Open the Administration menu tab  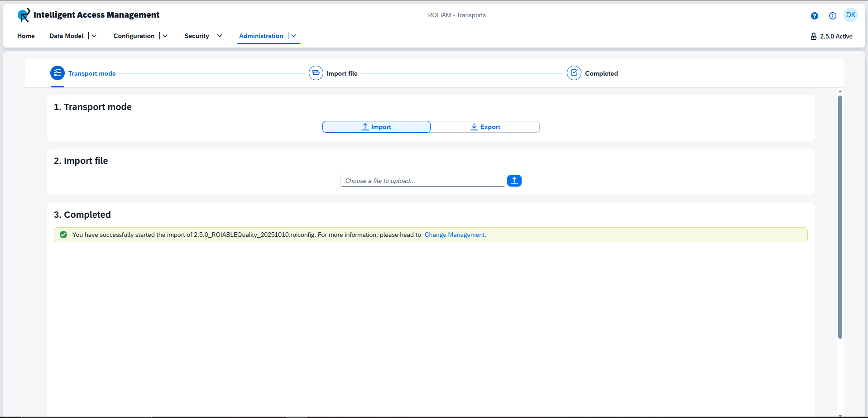(261, 36)
